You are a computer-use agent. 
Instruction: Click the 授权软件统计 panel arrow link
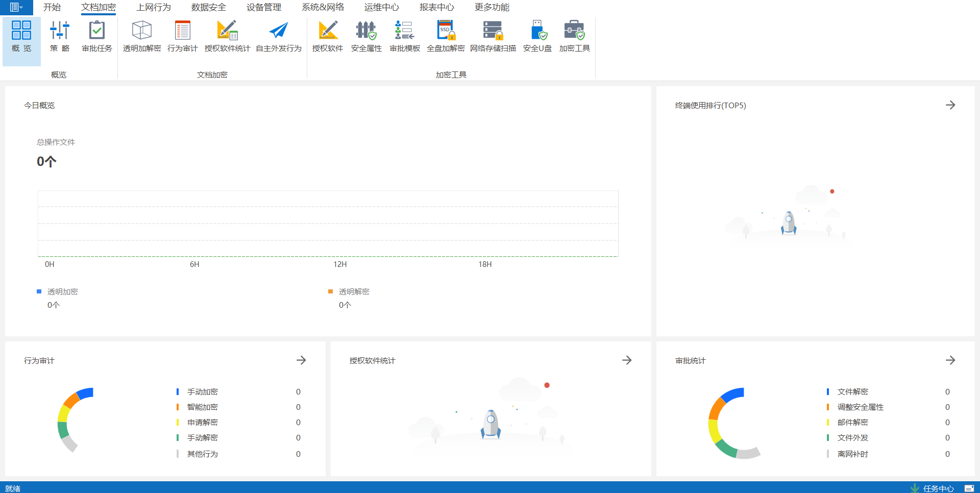[627, 360]
